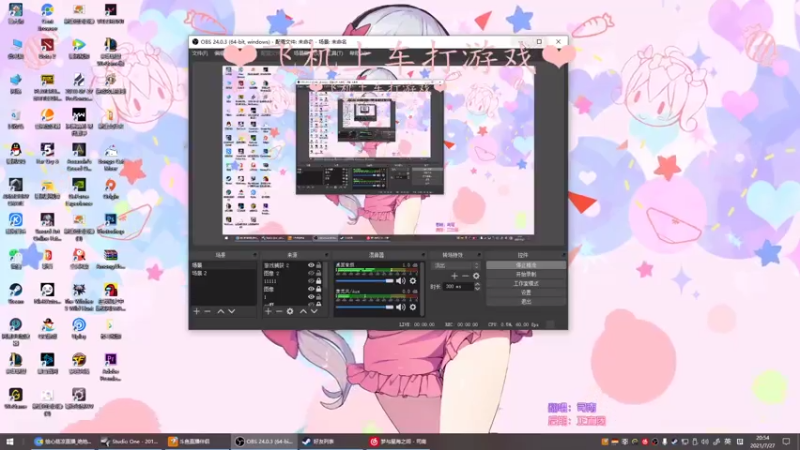
Task: Remove the selected source with the Sources minus icon
Action: tap(279, 311)
